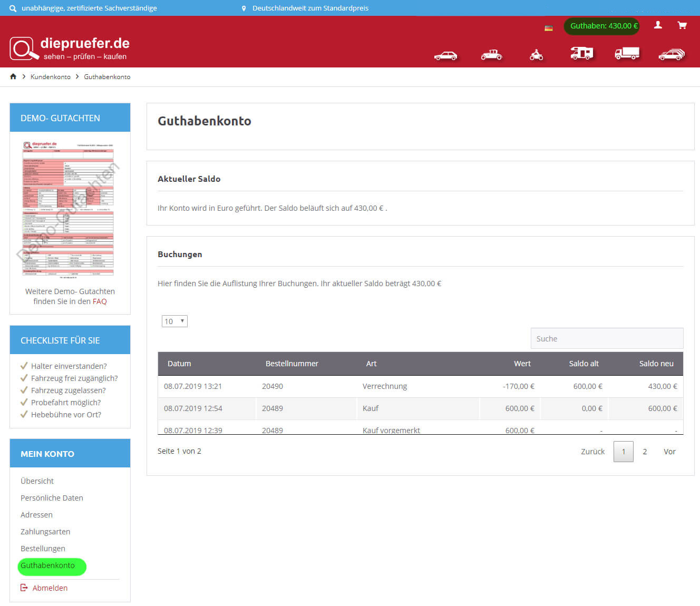This screenshot has height=606, width=700.
Task: Click the delivery truck category icon
Action: click(x=627, y=54)
